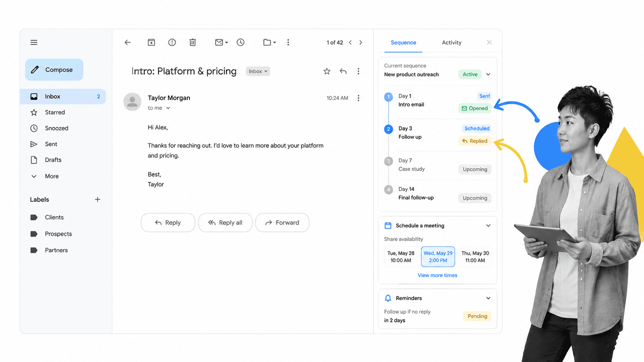Add a new label with plus

click(97, 199)
